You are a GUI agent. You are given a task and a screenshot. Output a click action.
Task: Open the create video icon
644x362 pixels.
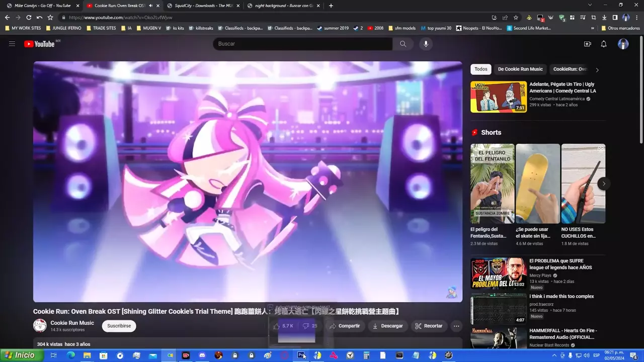pos(587,44)
